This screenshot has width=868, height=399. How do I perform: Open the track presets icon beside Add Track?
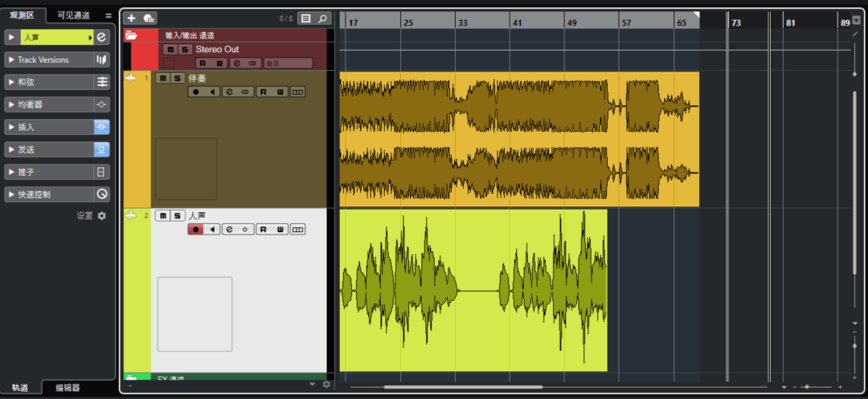pos(149,18)
